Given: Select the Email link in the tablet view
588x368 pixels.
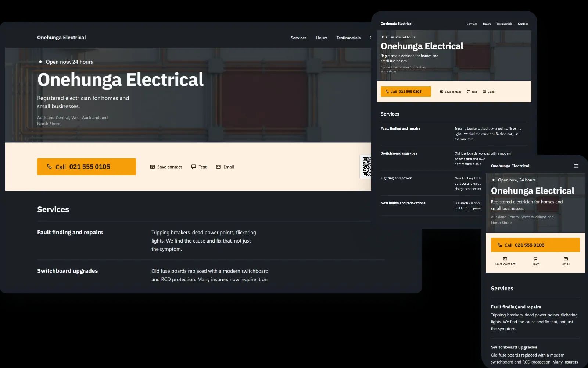Looking at the screenshot, I should tap(488, 92).
